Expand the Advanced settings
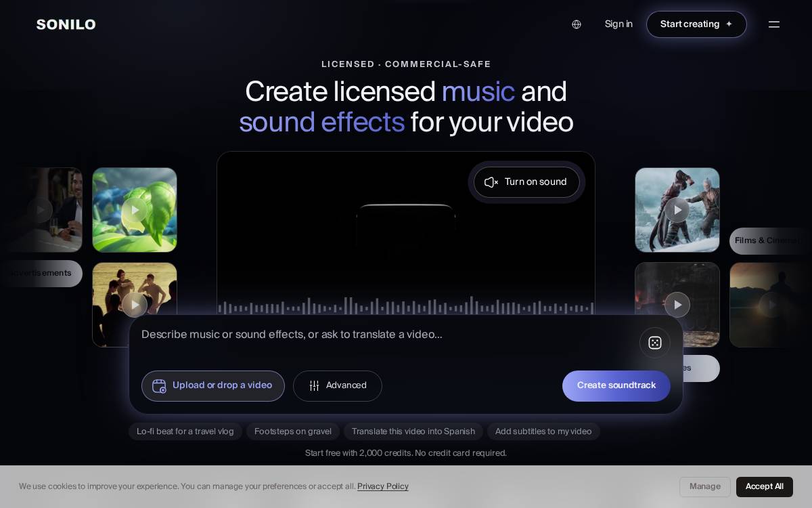The height and width of the screenshot is (508, 812). (x=338, y=385)
